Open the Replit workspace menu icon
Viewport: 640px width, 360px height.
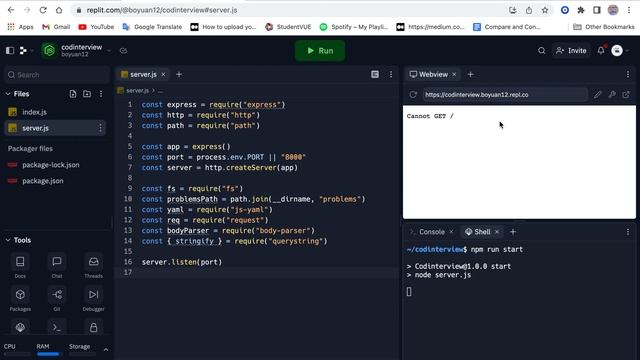[x=23, y=51]
